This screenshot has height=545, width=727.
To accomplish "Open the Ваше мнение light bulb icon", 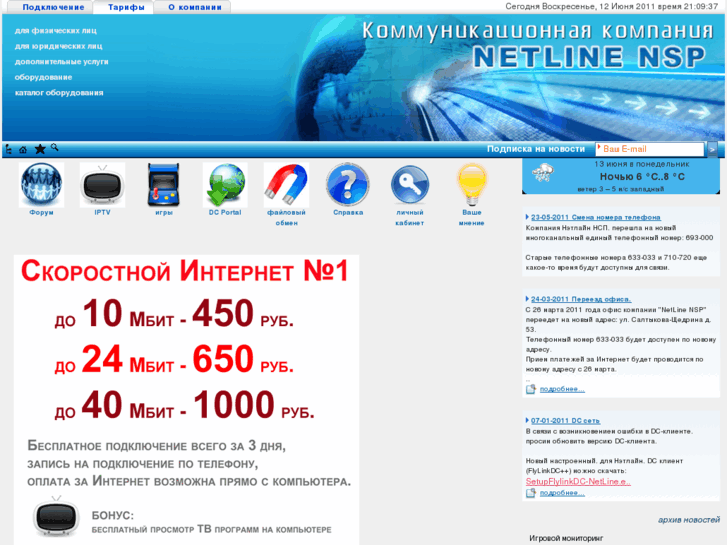I will point(472,185).
